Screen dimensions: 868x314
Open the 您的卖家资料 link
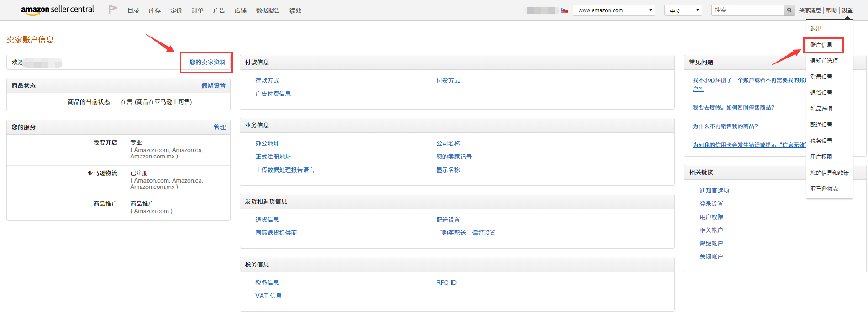pos(207,62)
